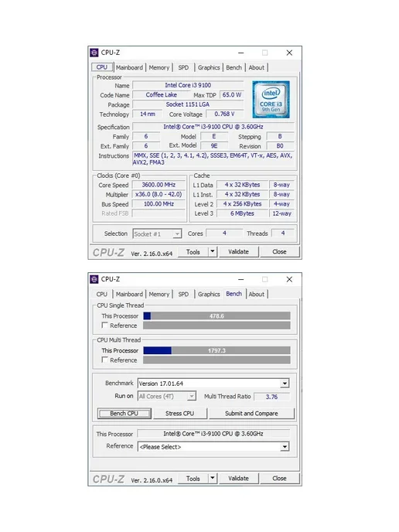Click Technology value 14 nm
The width and height of the screenshot is (399, 532).
click(x=147, y=114)
